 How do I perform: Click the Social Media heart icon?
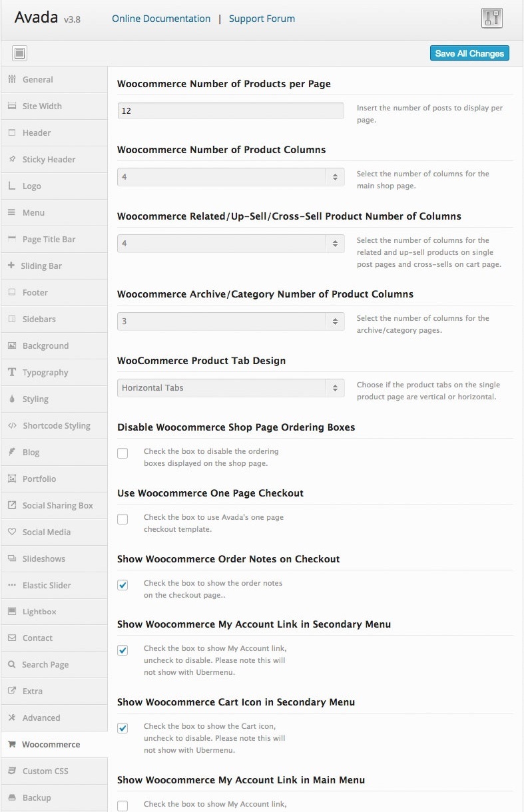(x=12, y=532)
